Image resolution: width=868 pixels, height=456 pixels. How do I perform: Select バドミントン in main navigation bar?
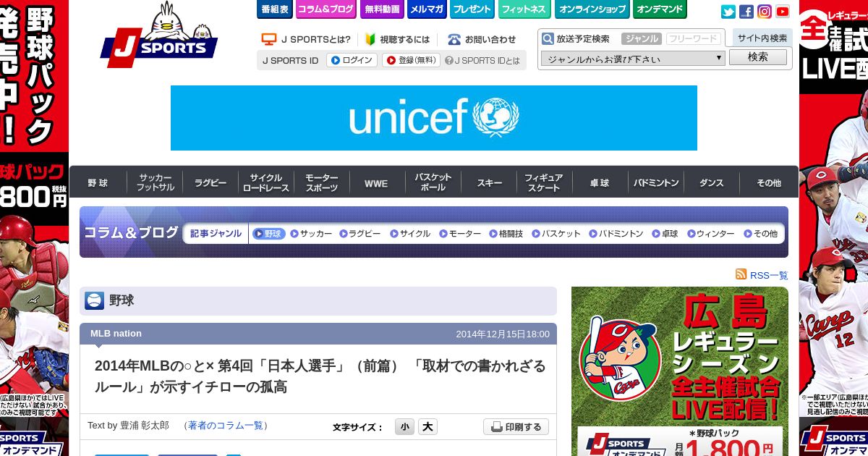(x=655, y=182)
